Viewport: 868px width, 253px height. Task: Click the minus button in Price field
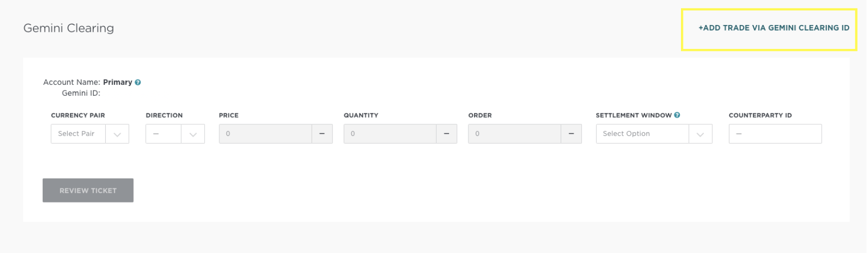322,134
